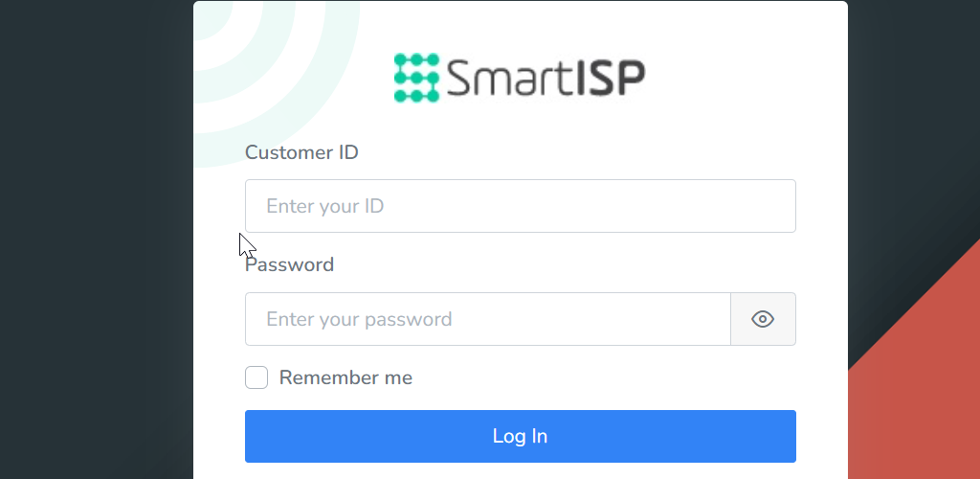Click the Remember me label text
Image resolution: width=980 pixels, height=479 pixels.
click(345, 377)
